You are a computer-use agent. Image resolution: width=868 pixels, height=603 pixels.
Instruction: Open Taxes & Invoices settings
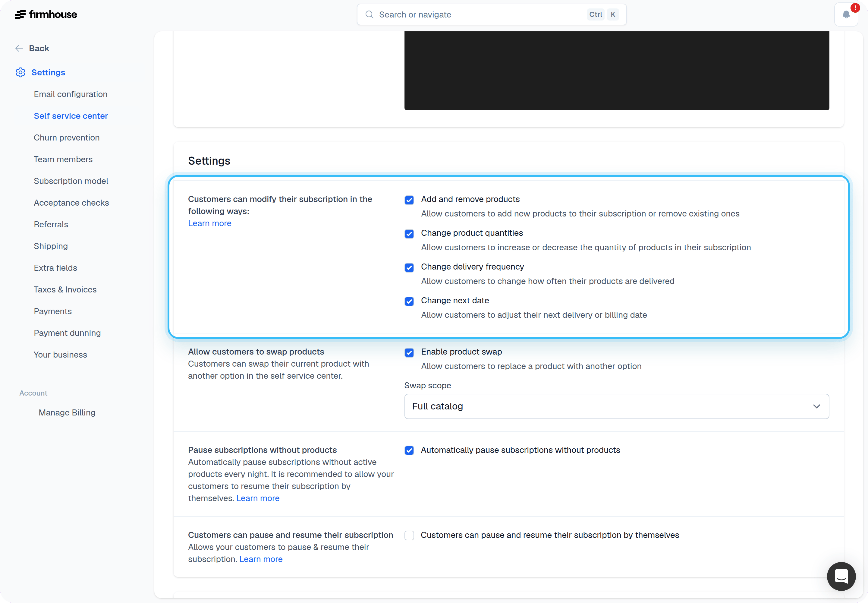tap(65, 289)
